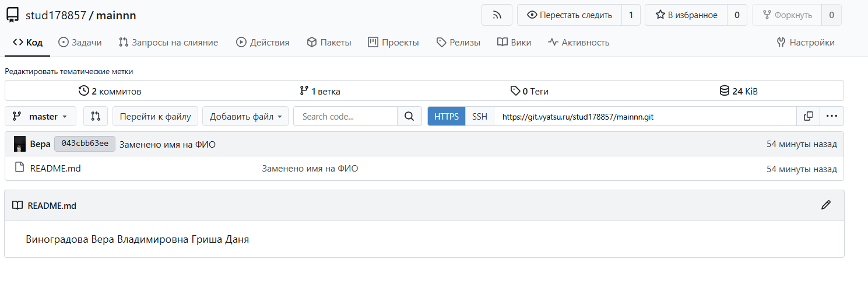Click in the Search code input field

345,116
